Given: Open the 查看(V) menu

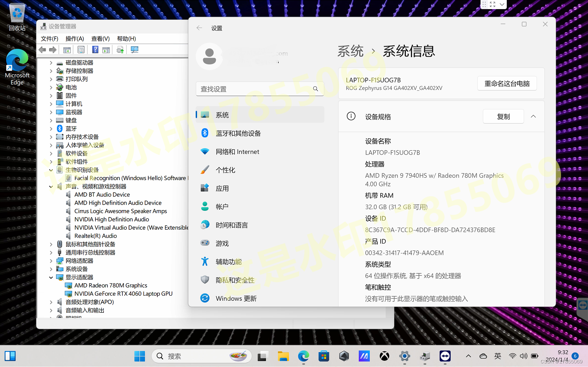Looking at the screenshot, I should [101, 39].
